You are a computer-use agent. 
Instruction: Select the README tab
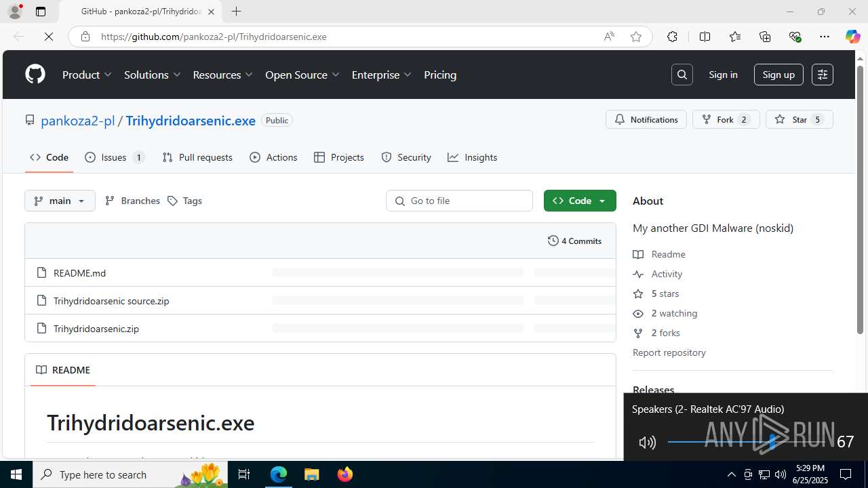63,370
